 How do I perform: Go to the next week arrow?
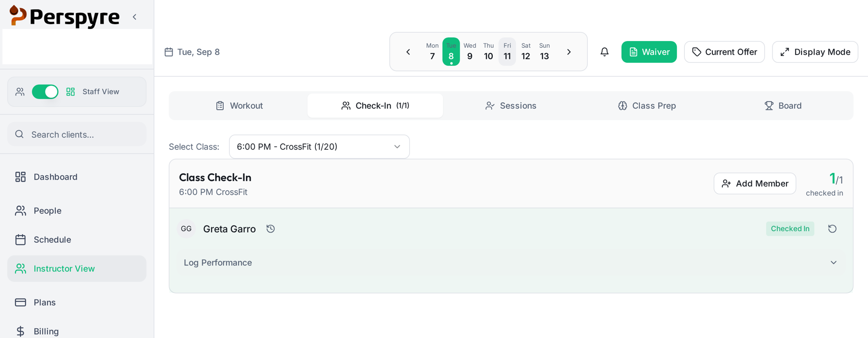[x=569, y=52]
